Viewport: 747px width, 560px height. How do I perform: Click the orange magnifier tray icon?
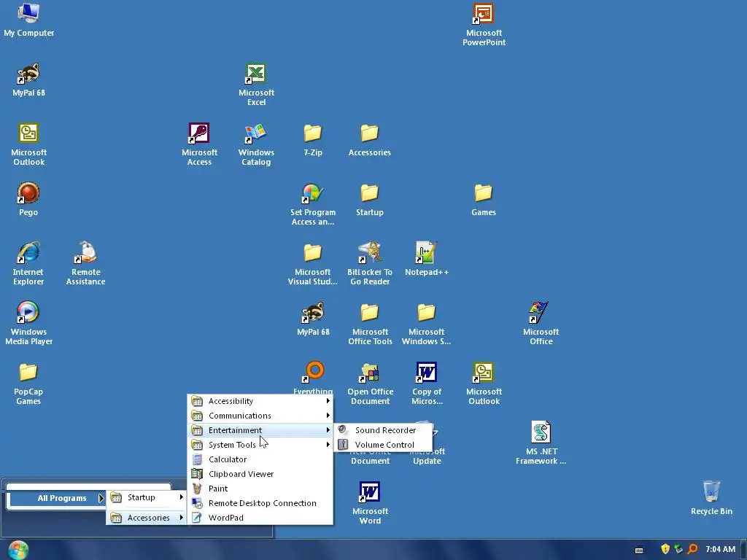[x=693, y=549]
